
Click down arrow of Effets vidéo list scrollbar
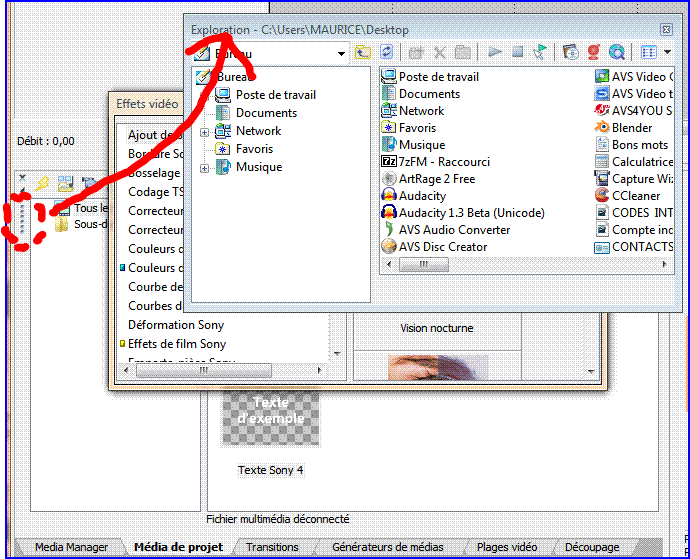click(x=338, y=353)
